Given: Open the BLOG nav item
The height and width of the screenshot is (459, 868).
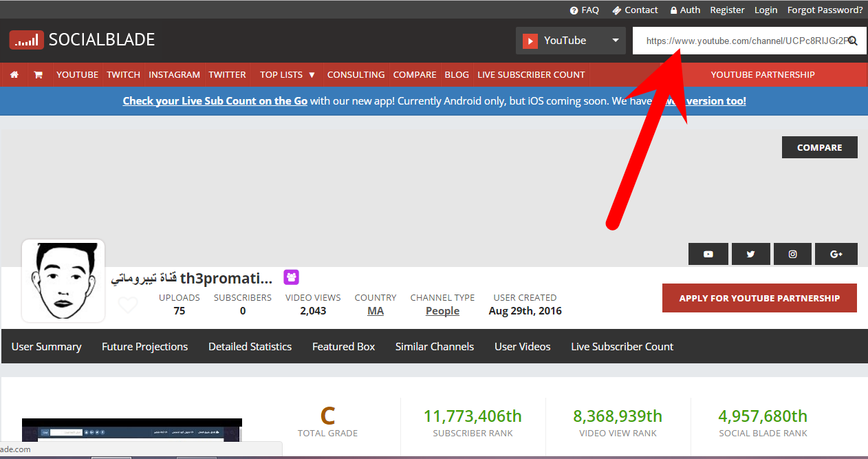Looking at the screenshot, I should 457,74.
